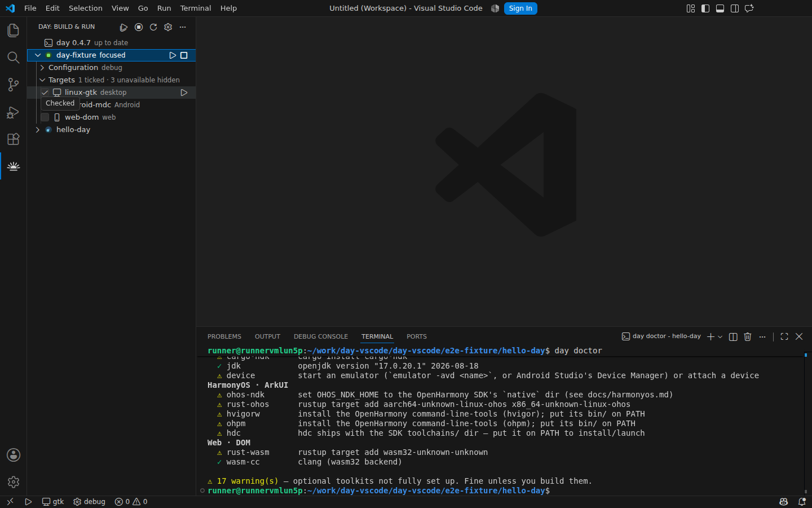Toggle bottom Panel visibility
The width and height of the screenshot is (812, 508).
coord(720,8)
